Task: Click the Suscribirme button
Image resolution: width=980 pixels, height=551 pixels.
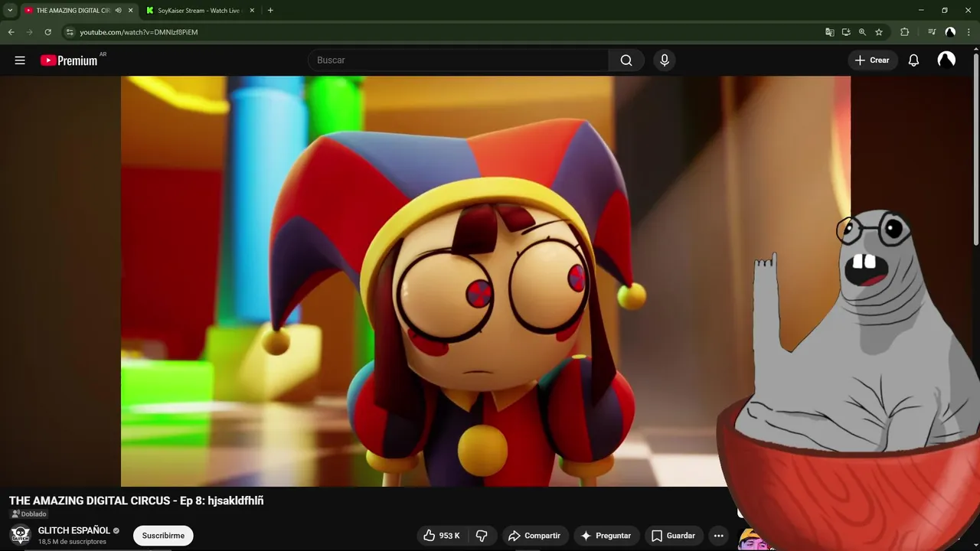Action: 163,536
